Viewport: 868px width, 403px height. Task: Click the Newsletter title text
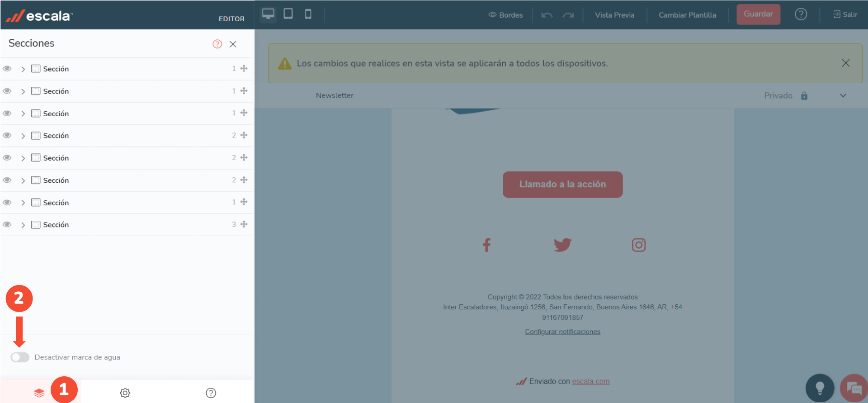[x=335, y=95]
